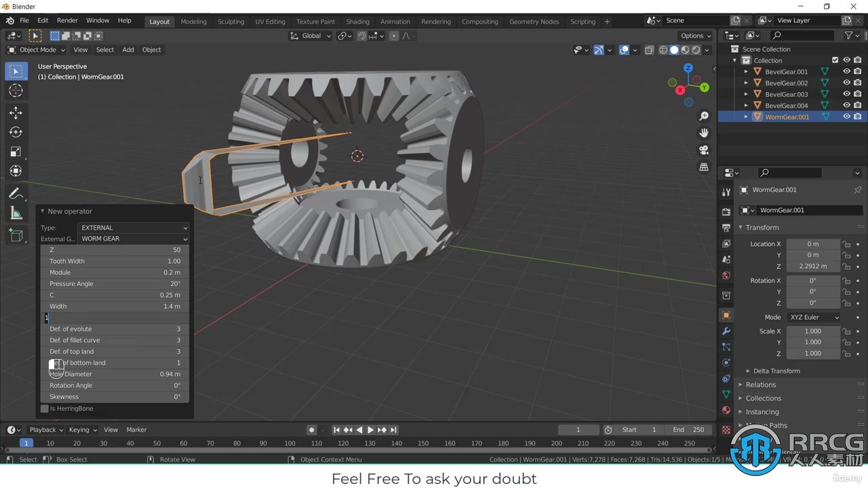The height and width of the screenshot is (488, 868).
Task: Open the WORM GEAR gear type dropdown
Action: point(134,239)
